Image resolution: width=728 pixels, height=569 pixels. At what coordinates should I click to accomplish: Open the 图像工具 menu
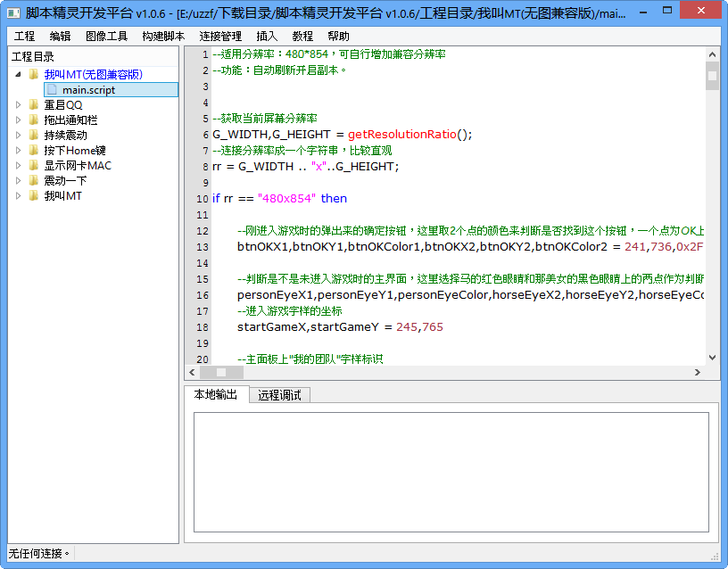click(106, 37)
